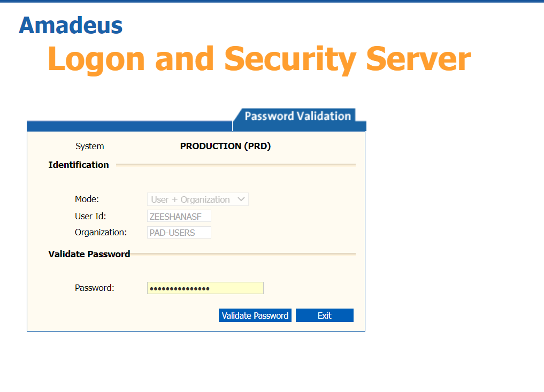Click the Organization: label
Viewport: 544px width, 392px height.
click(x=101, y=232)
